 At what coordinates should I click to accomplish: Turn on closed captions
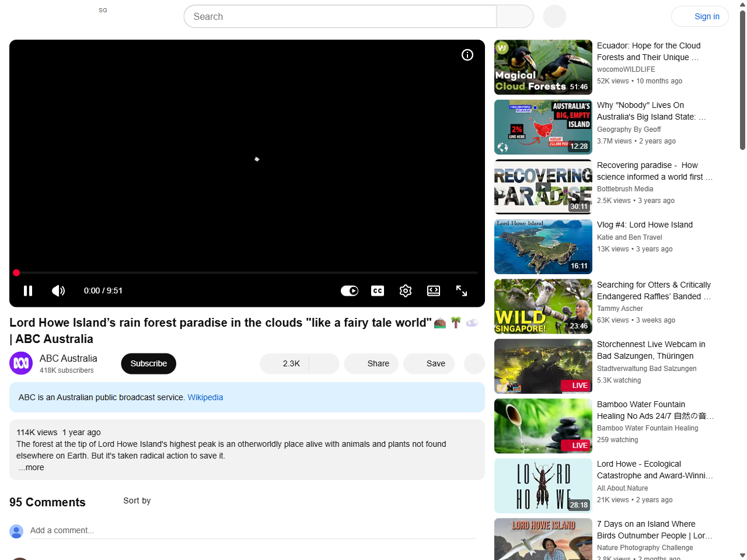pos(378,290)
